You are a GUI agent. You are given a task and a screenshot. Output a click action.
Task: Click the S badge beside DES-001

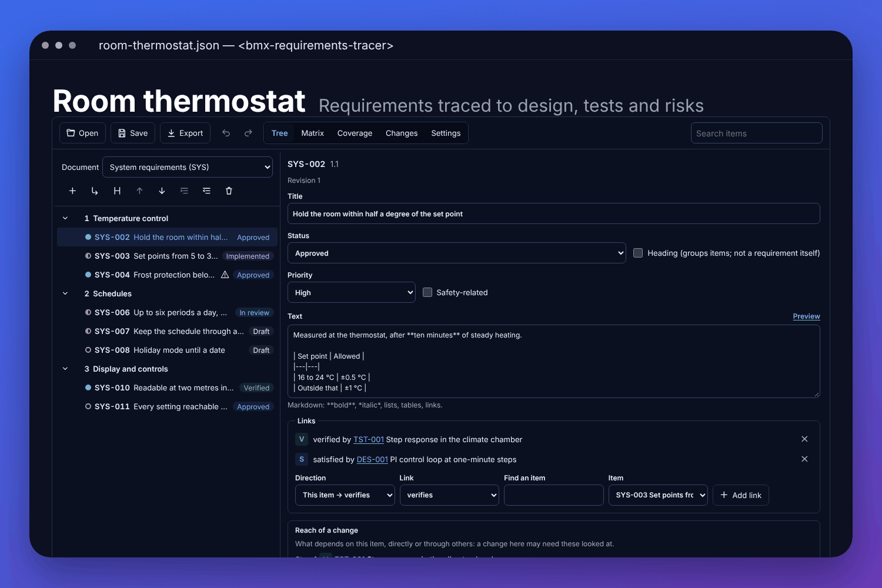click(x=302, y=459)
